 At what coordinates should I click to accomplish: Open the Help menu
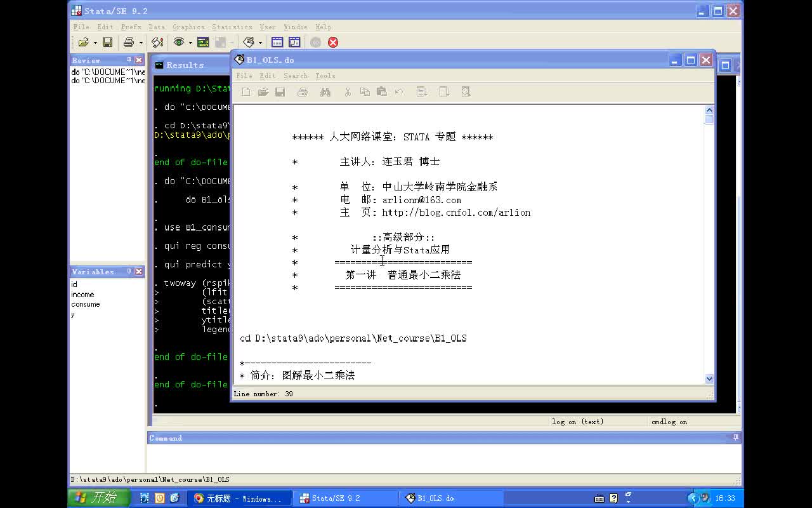coord(323,27)
